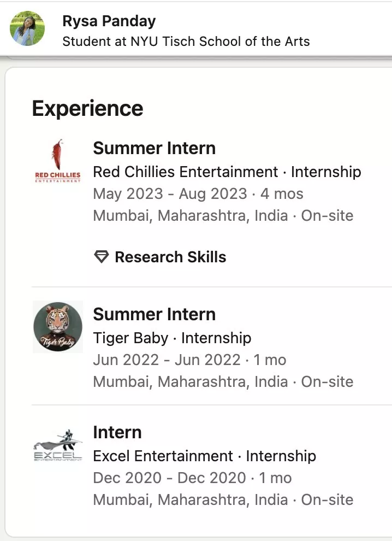Select the Tiger Baby Summer Intern title
Image resolution: width=392 pixels, height=541 pixels.
pyautogui.click(x=154, y=314)
